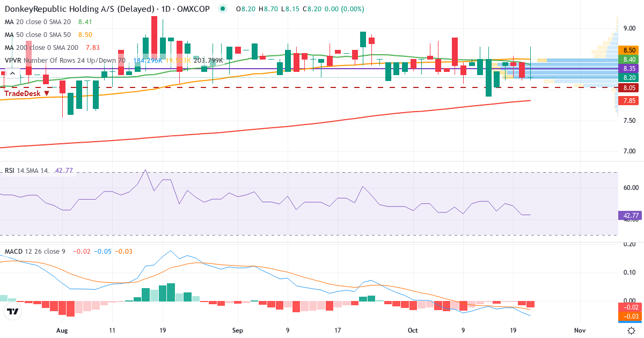Click the 9.00 price axis tick
Image resolution: width=644 pixels, height=338 pixels.
tap(630, 28)
